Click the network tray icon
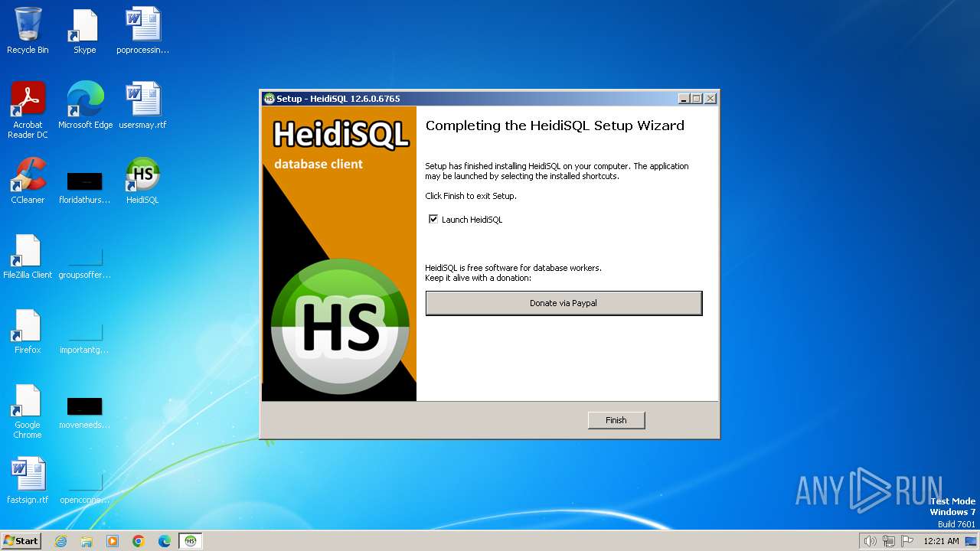The height and width of the screenshot is (551, 980). click(x=889, y=541)
